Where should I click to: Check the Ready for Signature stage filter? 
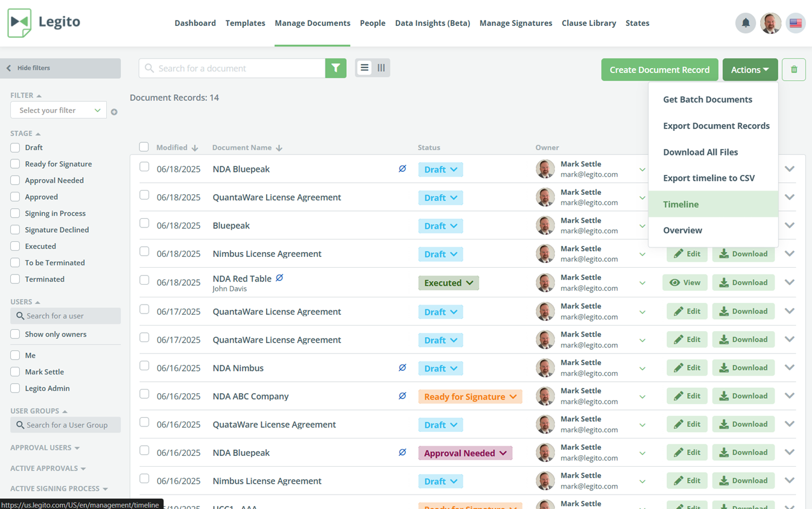click(x=15, y=163)
